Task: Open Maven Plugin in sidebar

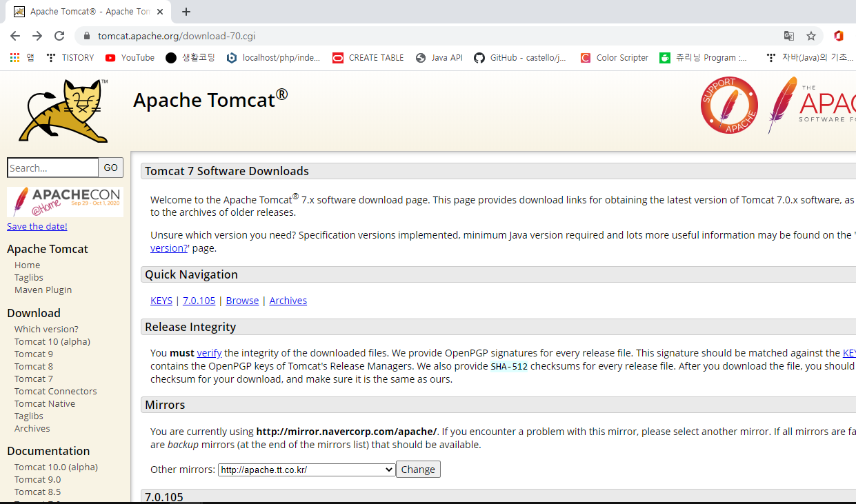Action: coord(43,290)
